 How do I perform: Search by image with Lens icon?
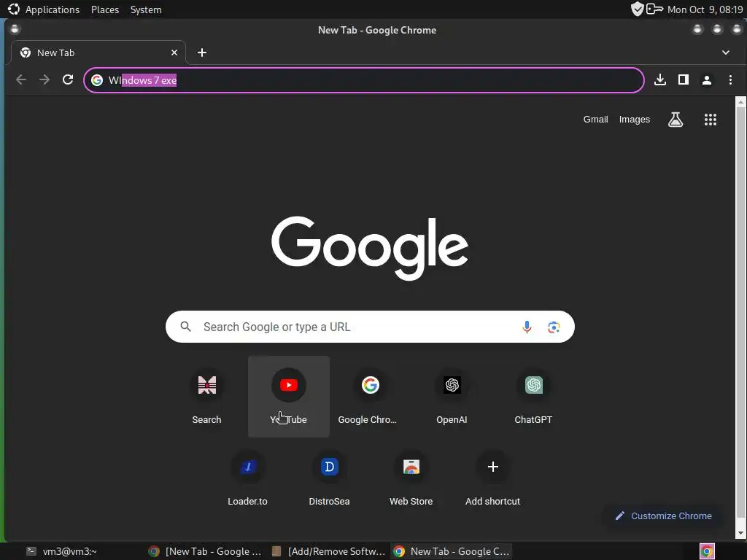[553, 327]
